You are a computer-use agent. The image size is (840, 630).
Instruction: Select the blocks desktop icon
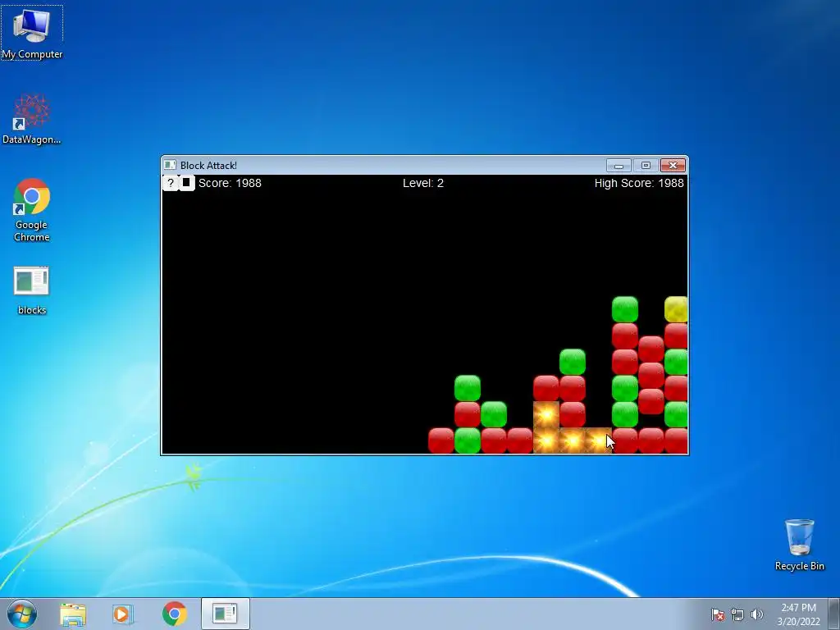pyautogui.click(x=32, y=291)
